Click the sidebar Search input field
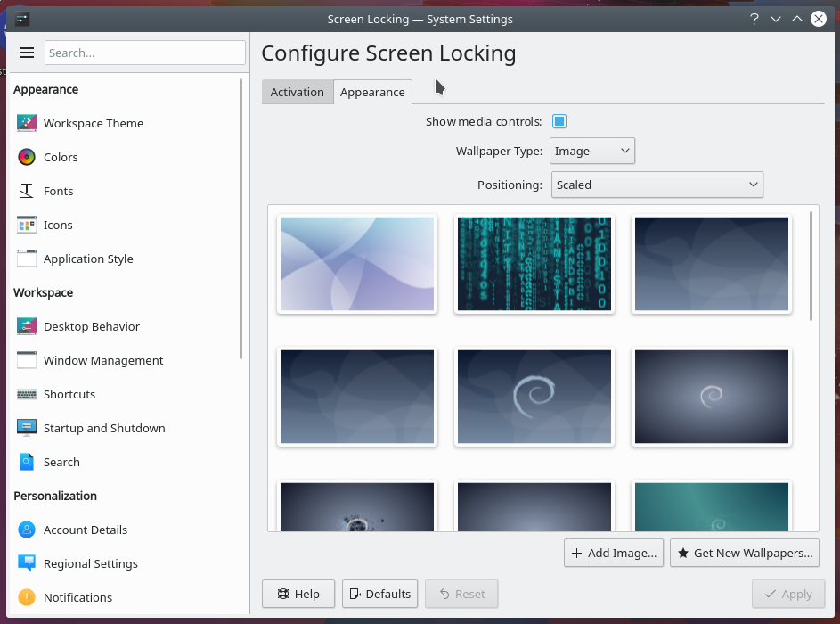Image resolution: width=840 pixels, height=624 pixels. [x=144, y=53]
